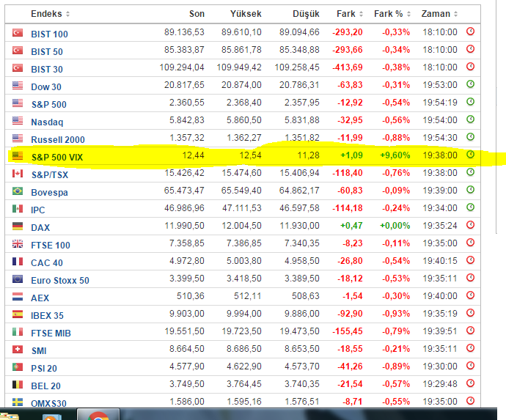Sort table by the Zaman column arrows
The width and height of the screenshot is (506, 420).
click(x=455, y=14)
